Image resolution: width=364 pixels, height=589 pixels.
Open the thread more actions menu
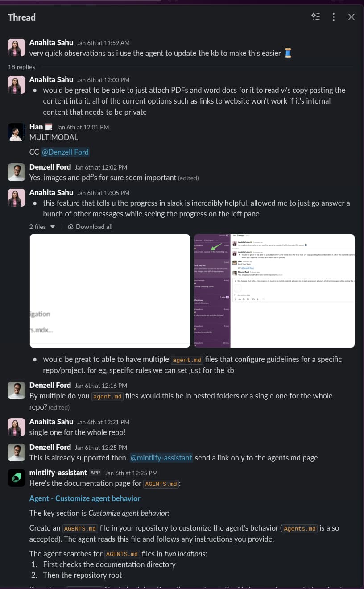click(334, 17)
